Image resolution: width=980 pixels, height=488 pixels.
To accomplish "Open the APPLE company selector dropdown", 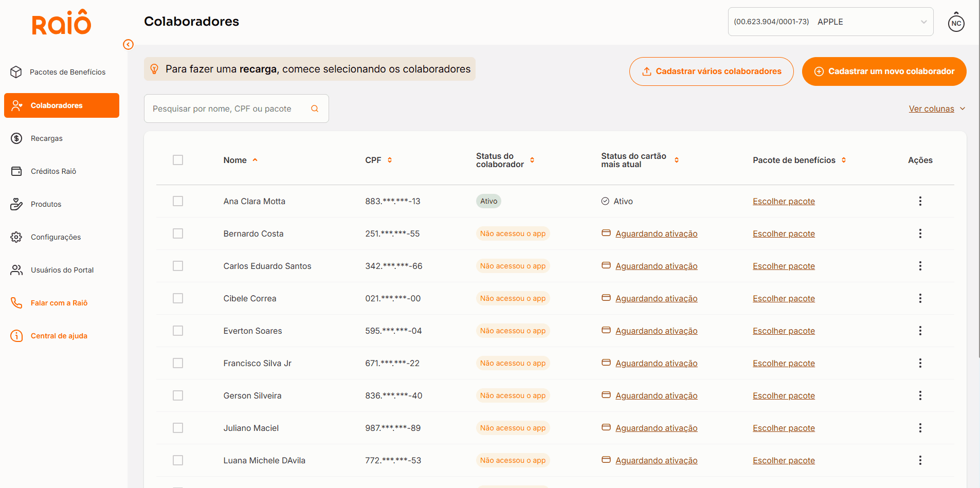I will coord(830,22).
